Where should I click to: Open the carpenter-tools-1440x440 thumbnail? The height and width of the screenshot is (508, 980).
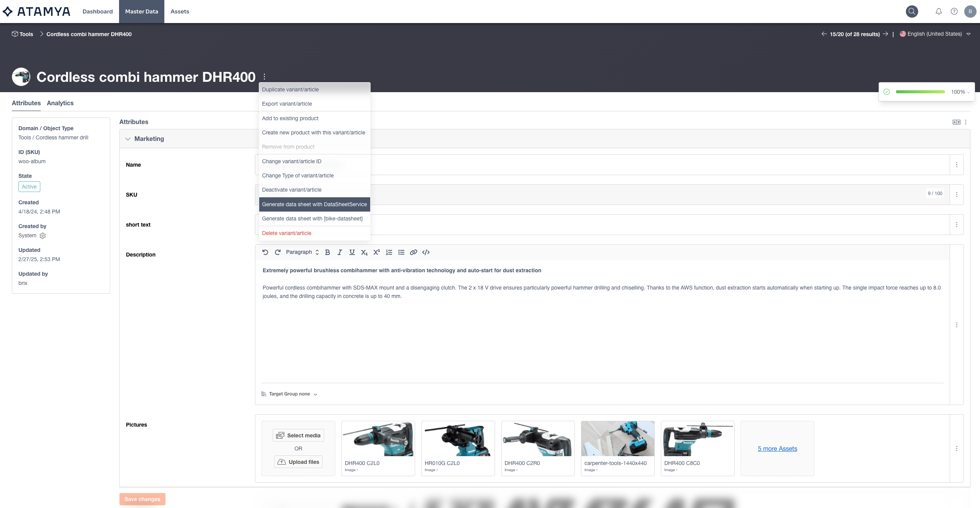pos(618,439)
